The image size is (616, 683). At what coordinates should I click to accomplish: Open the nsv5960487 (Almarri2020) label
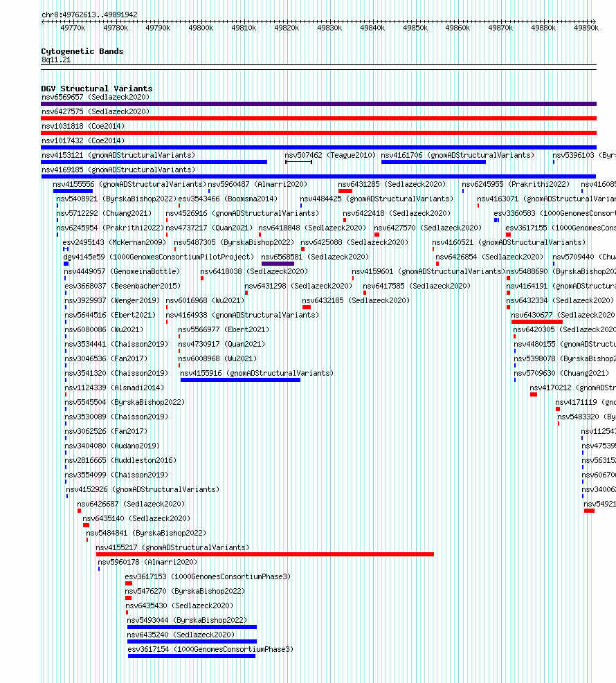pyautogui.click(x=257, y=184)
